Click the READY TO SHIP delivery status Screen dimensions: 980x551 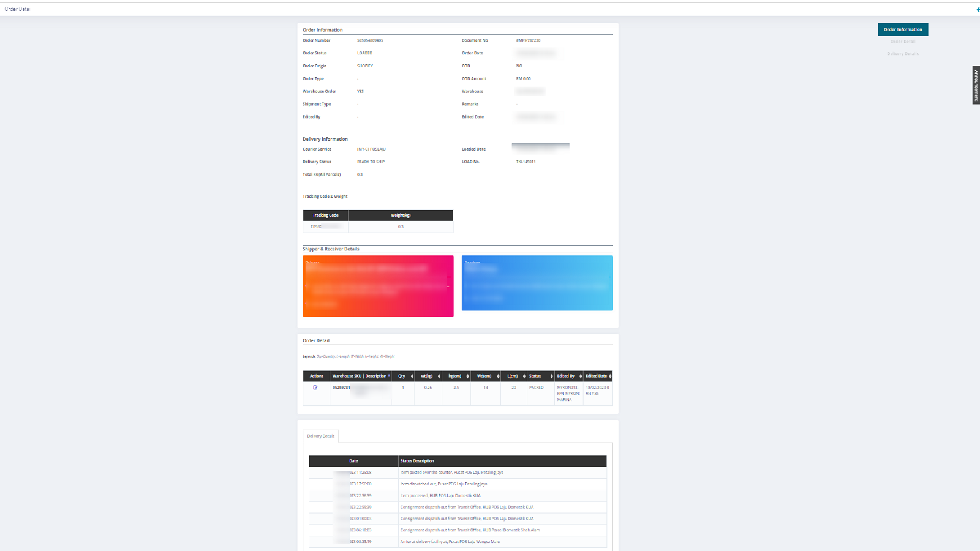click(371, 162)
